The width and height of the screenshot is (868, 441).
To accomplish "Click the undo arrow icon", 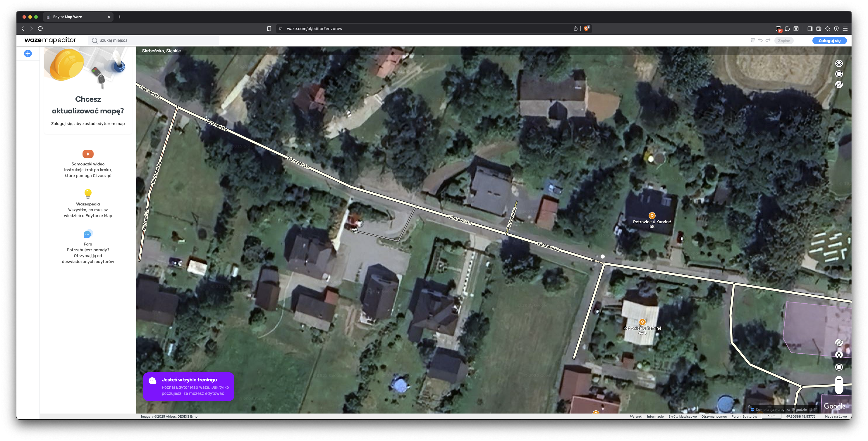I will [760, 40].
